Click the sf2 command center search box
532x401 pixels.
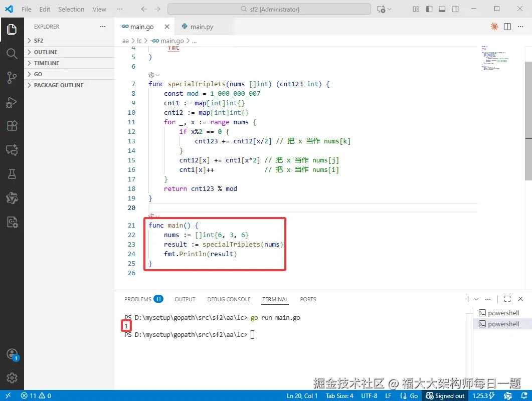(269, 9)
